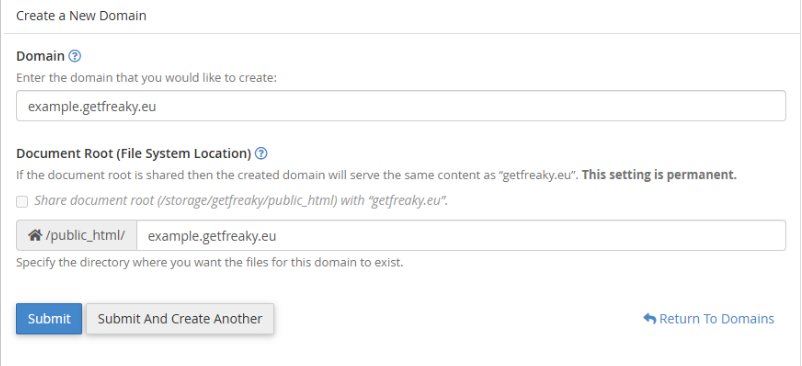Click the /public_html/ path prefix text
802x366 pixels.
tap(85, 236)
